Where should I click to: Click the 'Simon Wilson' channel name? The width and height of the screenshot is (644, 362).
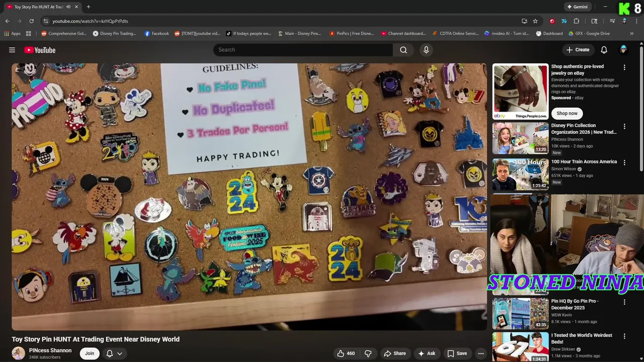click(563, 169)
